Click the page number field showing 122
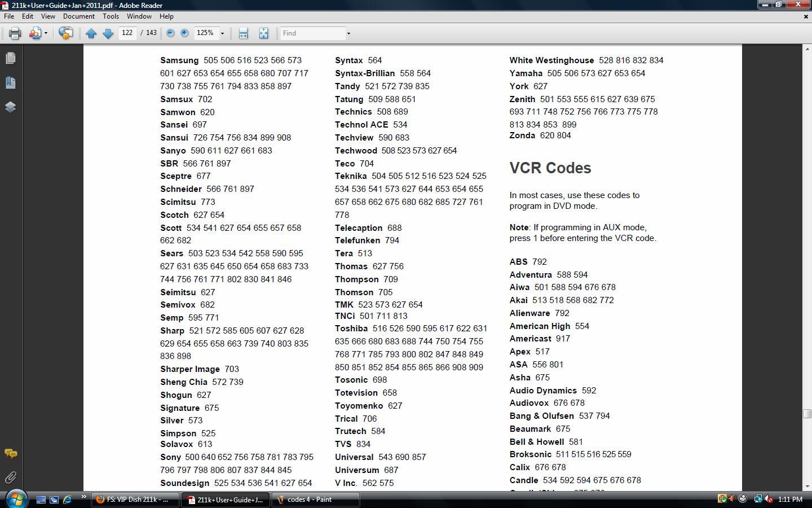 click(127, 33)
